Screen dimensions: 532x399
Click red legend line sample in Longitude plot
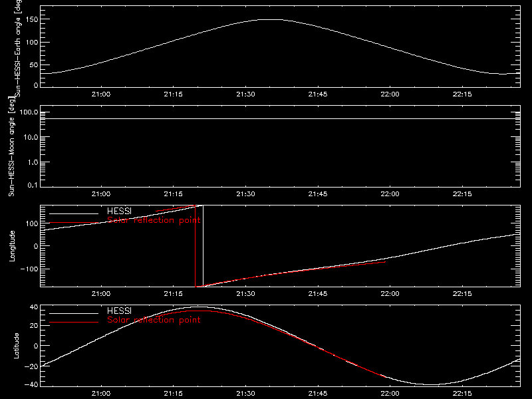click(x=74, y=223)
